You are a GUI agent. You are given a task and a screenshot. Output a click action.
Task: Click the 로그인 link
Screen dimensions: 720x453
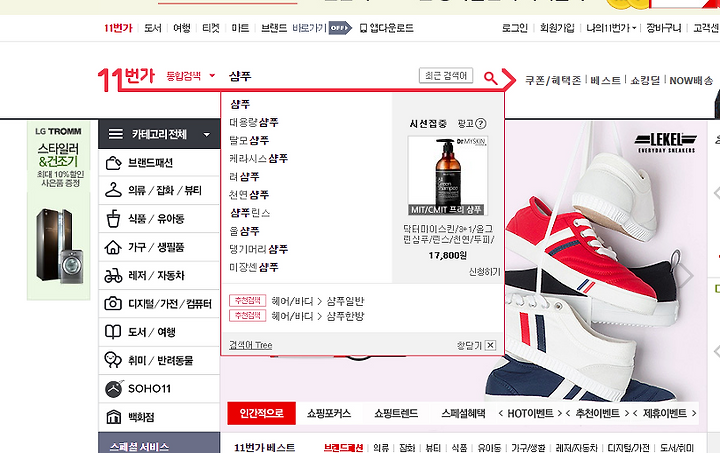pos(514,28)
